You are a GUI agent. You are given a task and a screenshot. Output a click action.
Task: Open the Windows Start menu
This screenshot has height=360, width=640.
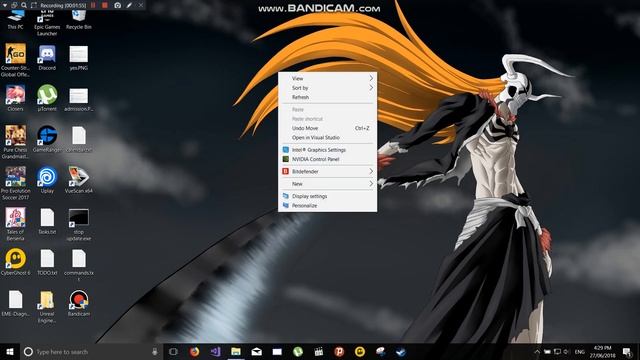pos(10,351)
